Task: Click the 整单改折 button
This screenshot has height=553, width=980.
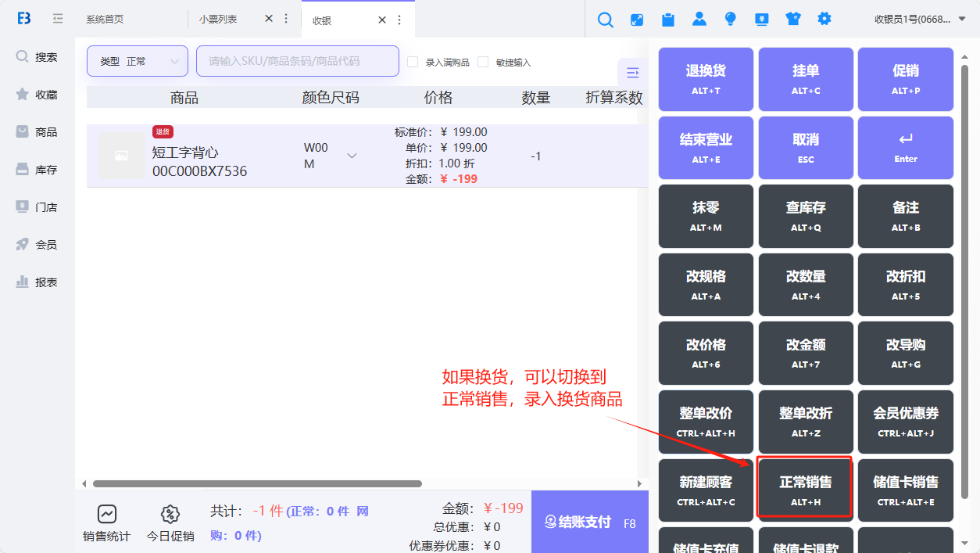Action: point(806,422)
